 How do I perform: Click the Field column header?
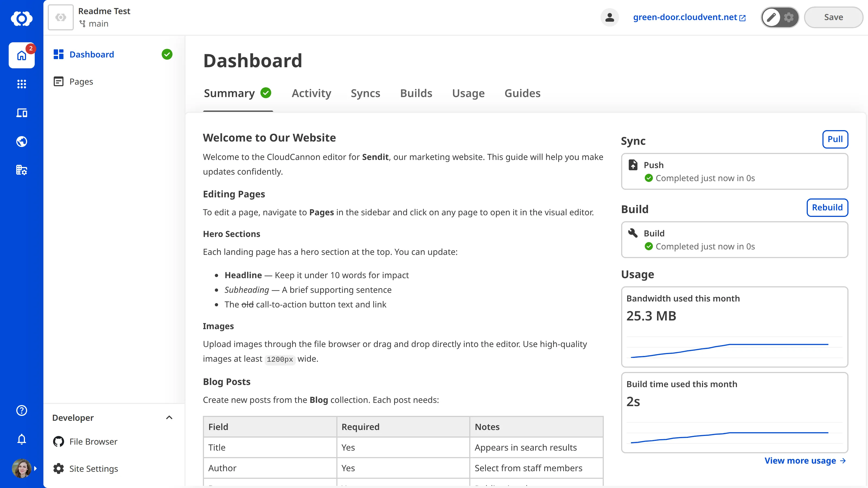pyautogui.click(x=270, y=427)
